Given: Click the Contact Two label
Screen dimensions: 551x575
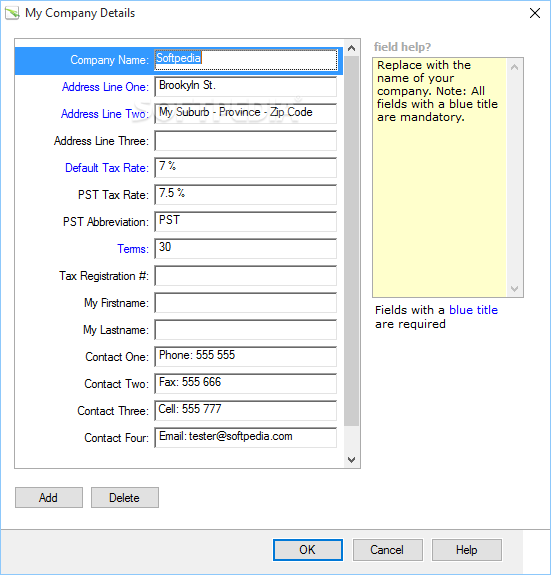Looking at the screenshot, I should click(x=117, y=384).
